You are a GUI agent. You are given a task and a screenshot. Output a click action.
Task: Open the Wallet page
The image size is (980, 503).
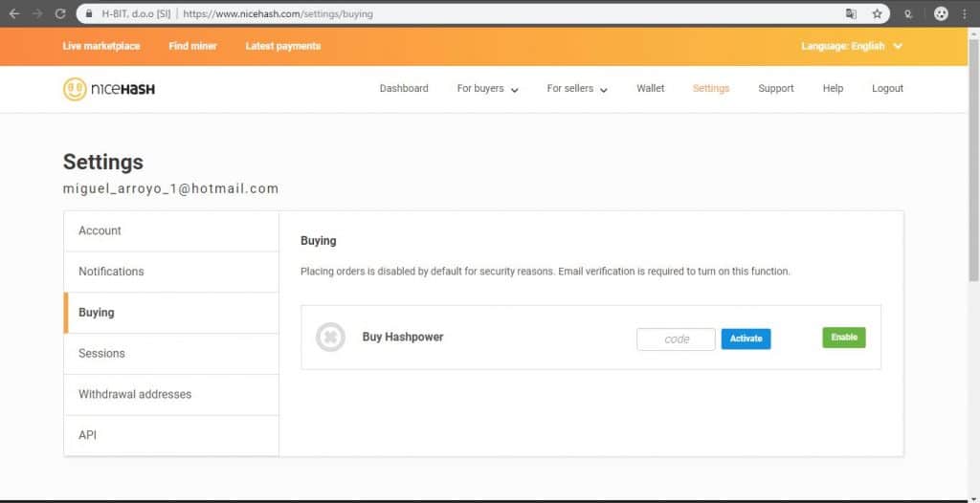point(651,88)
